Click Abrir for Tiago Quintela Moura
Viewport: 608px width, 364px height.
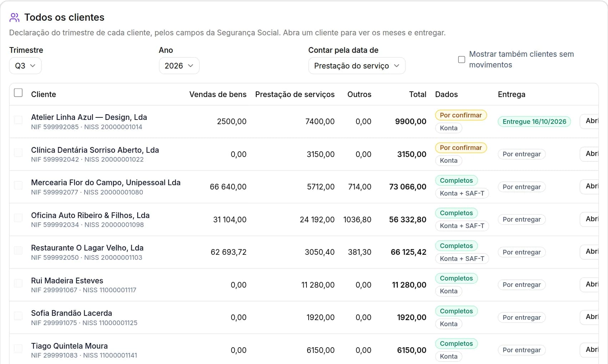pos(590,350)
